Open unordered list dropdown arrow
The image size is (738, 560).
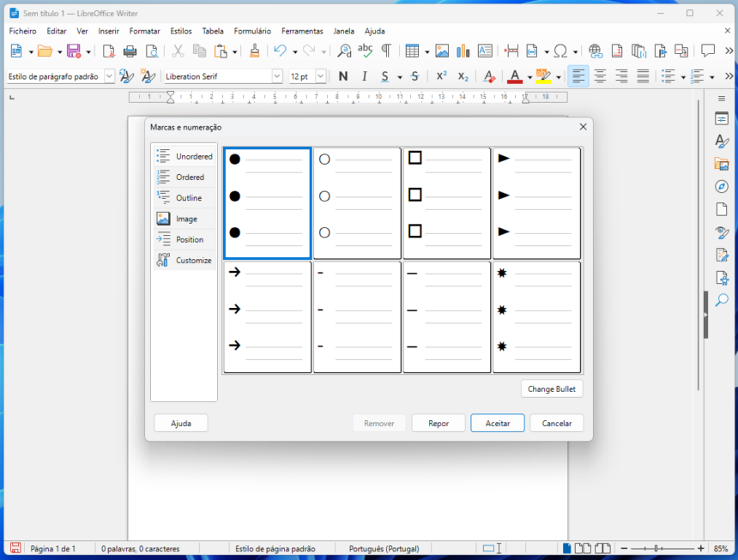point(683,77)
